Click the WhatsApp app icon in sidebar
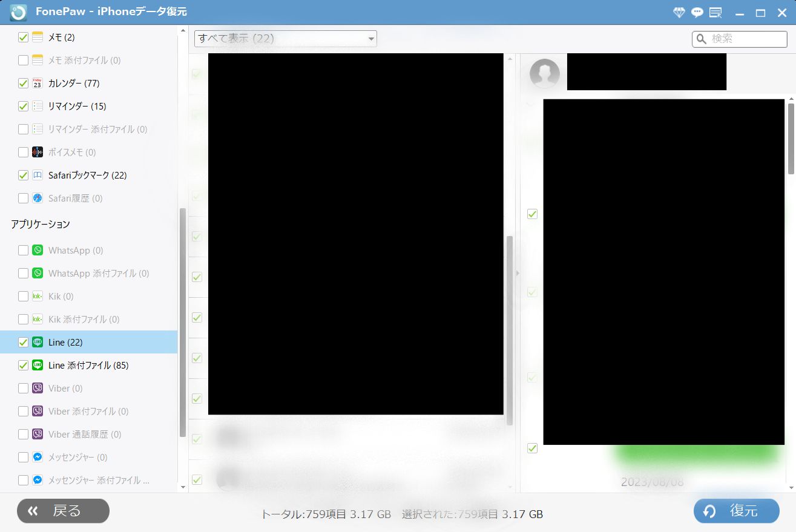This screenshot has height=532, width=796. tap(38, 251)
